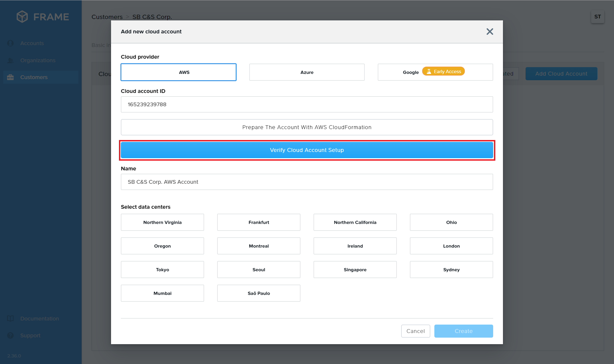
Task: Toggle the Montreal data center
Action: (x=259, y=246)
